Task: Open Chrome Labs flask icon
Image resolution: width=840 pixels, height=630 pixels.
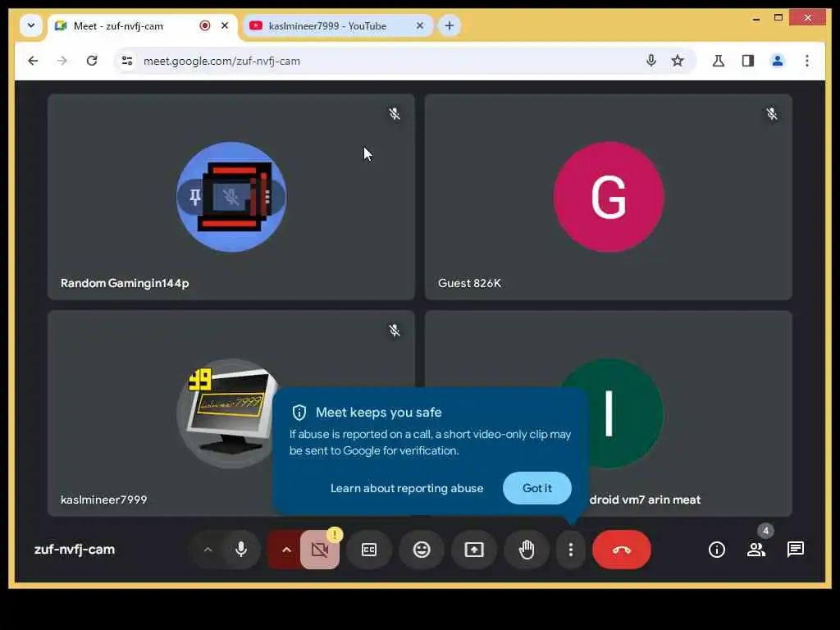Action: 719,61
